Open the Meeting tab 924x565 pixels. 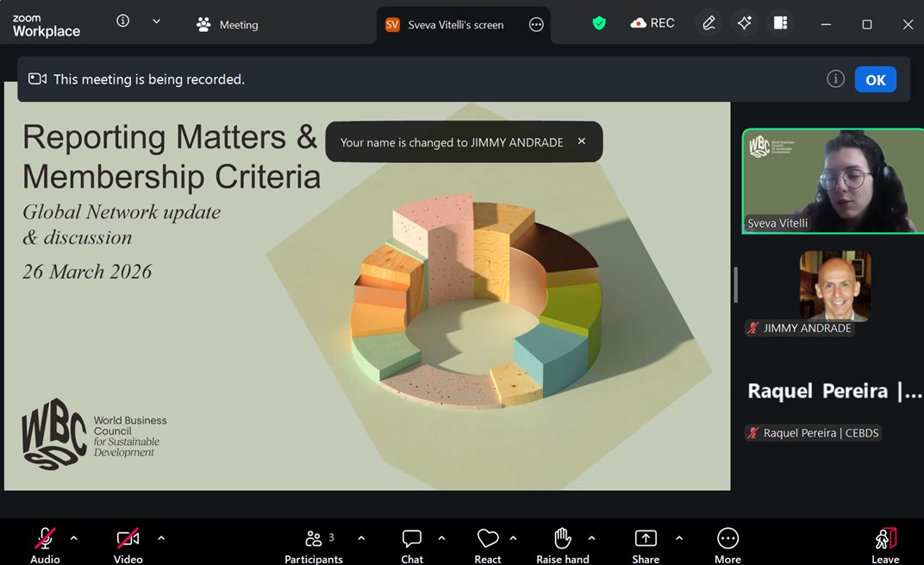(228, 25)
